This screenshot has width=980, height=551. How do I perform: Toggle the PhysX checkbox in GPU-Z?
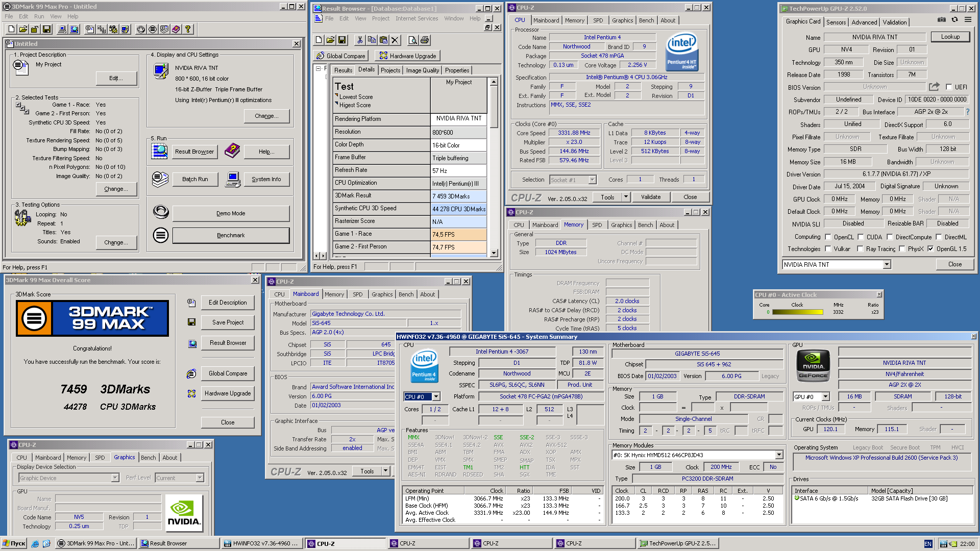point(902,249)
